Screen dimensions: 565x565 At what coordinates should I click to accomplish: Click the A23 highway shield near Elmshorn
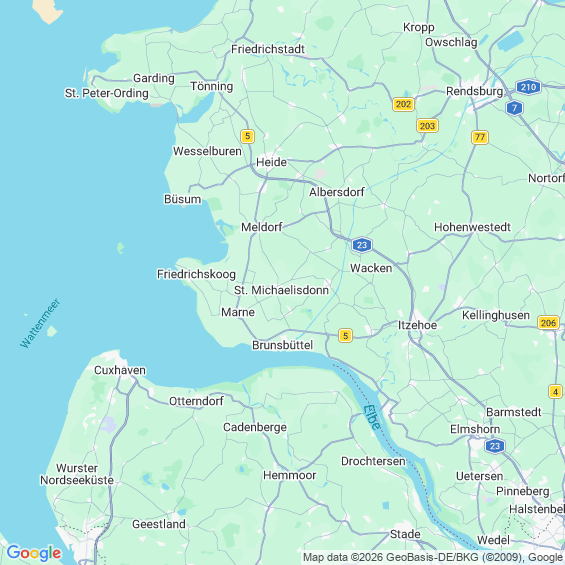pyautogui.click(x=495, y=446)
